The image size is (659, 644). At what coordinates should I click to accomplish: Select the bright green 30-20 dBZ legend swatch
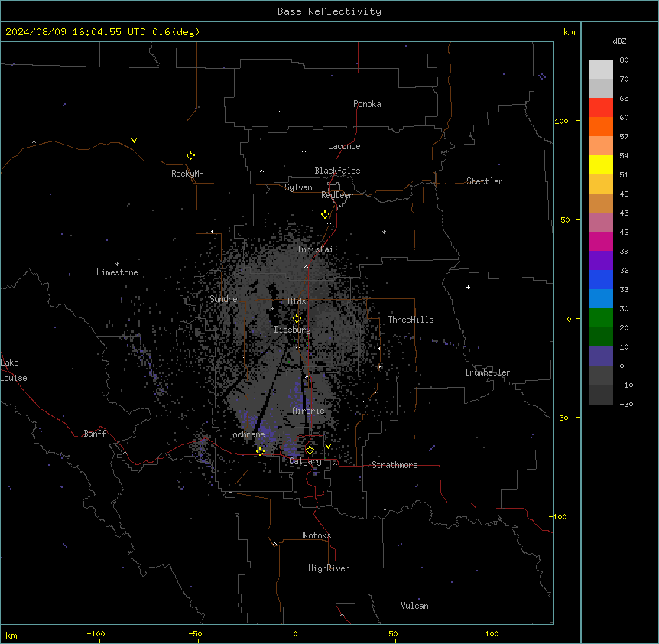(601, 318)
